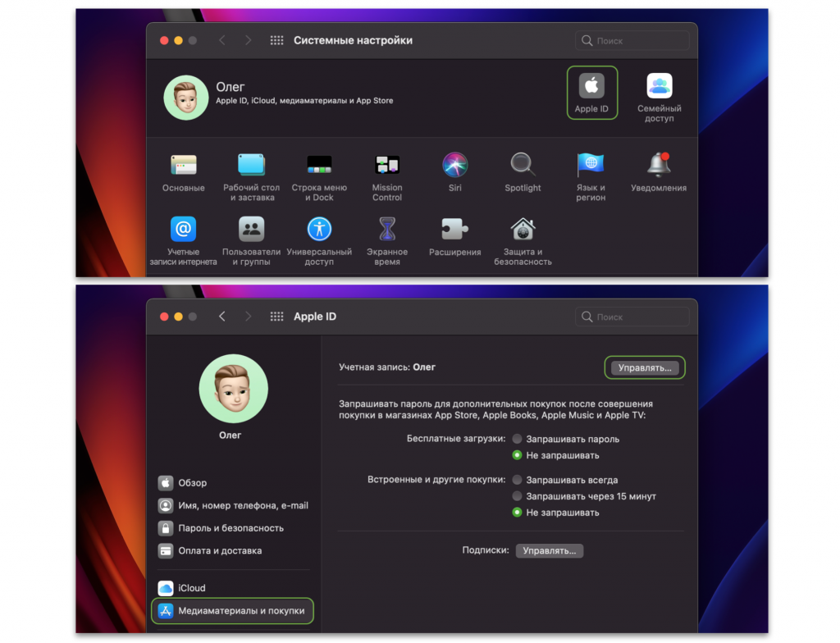The width and height of the screenshot is (840, 643).
Task: Open Защита и безопасность pane
Action: coord(523,242)
